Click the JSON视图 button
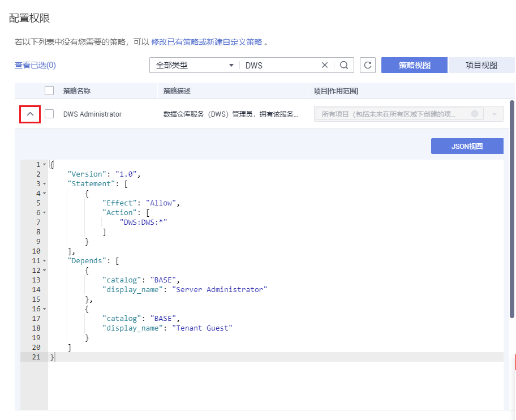This screenshot has height=420, width=516. tap(467, 146)
